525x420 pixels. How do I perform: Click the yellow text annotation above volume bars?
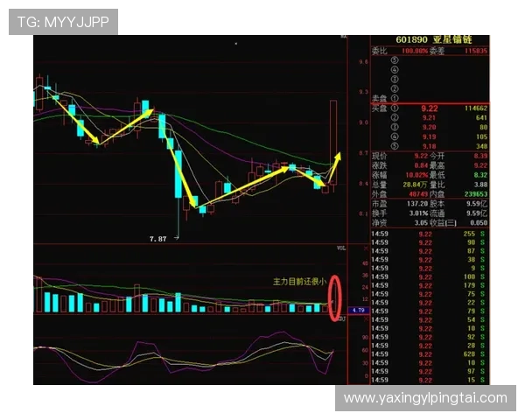tap(298, 281)
